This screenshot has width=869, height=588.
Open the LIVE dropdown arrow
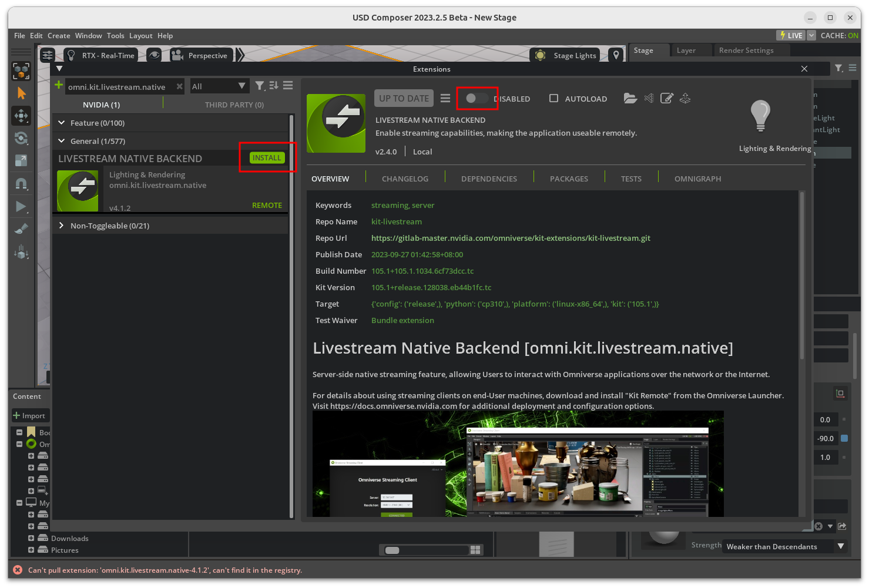(x=811, y=35)
